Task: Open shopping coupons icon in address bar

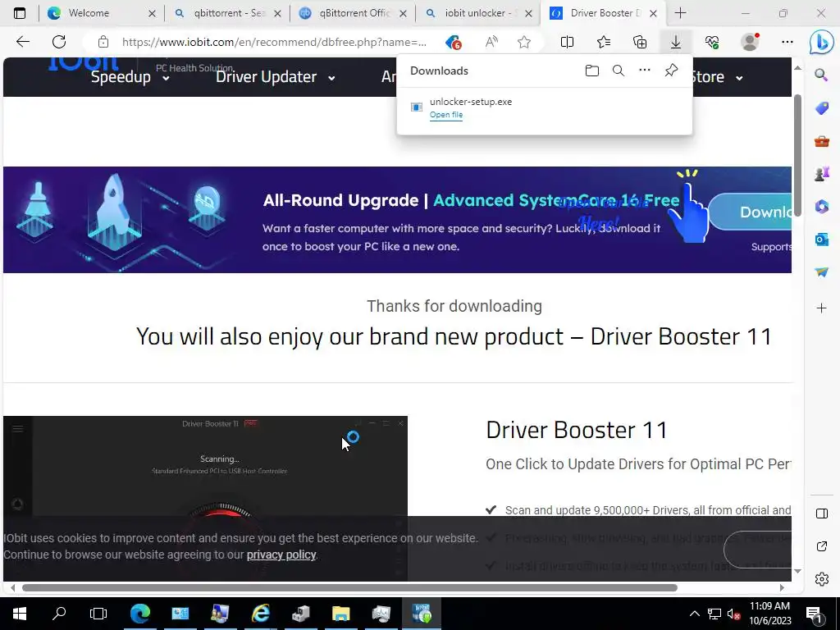Action: pos(453,42)
